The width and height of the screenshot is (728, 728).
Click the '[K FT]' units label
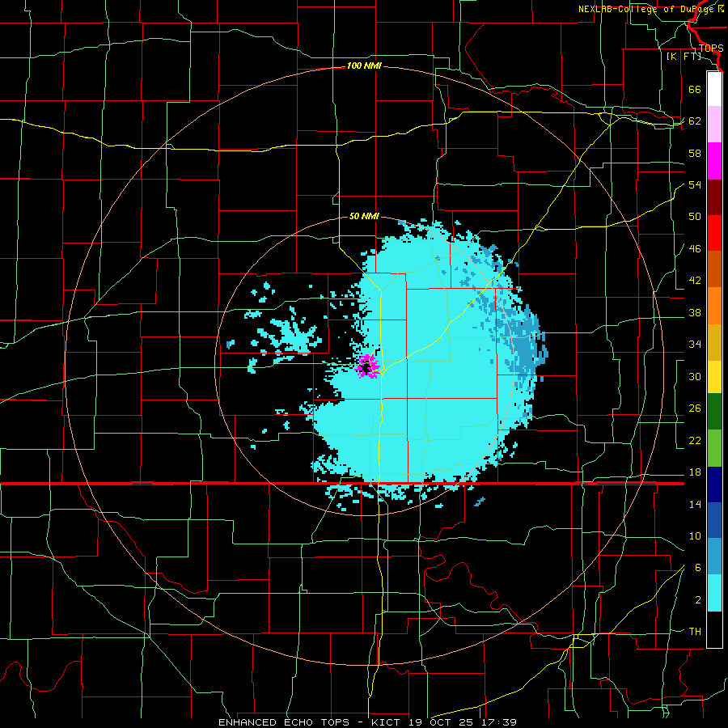click(684, 57)
